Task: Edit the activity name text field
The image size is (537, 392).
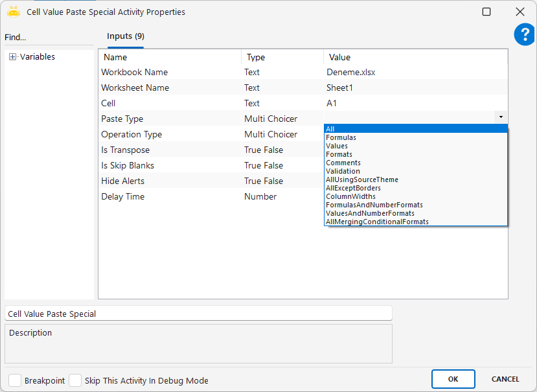Action: (198, 314)
